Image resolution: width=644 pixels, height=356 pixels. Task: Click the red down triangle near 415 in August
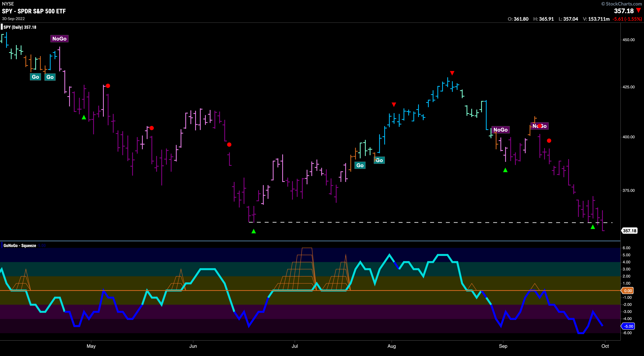(394, 104)
